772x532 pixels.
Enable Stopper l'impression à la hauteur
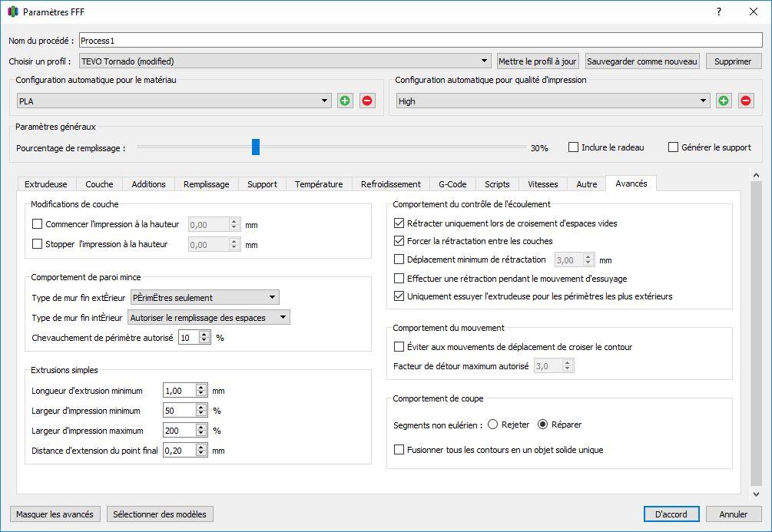[x=37, y=243]
